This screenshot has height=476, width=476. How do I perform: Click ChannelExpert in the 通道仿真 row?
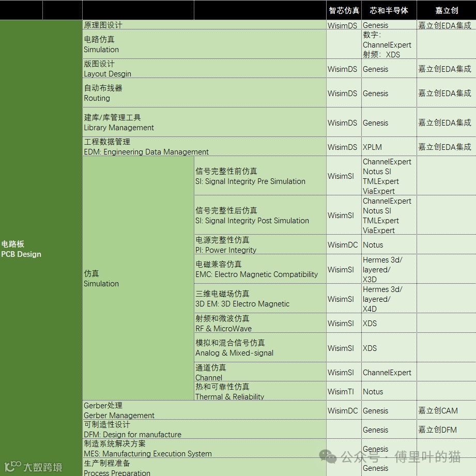(389, 373)
